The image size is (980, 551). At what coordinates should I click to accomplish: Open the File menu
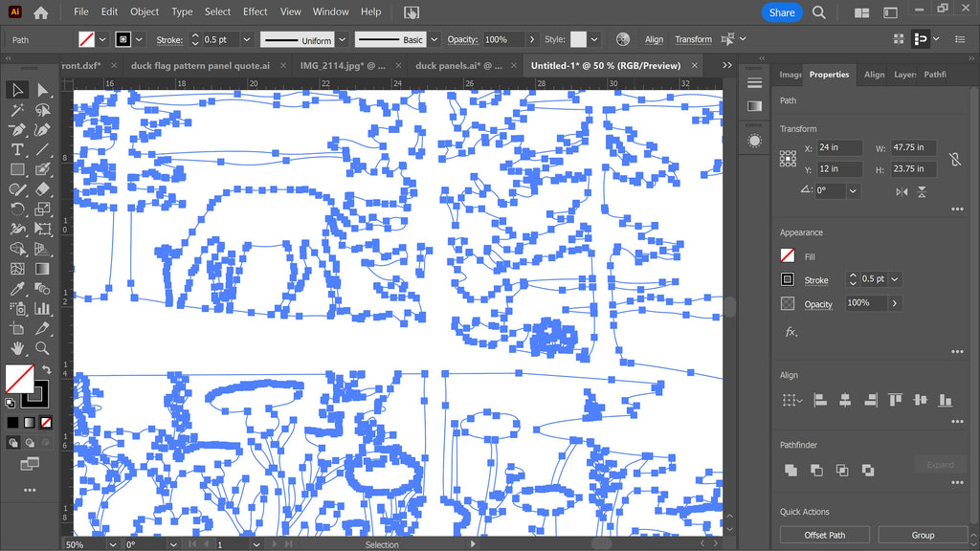80,11
